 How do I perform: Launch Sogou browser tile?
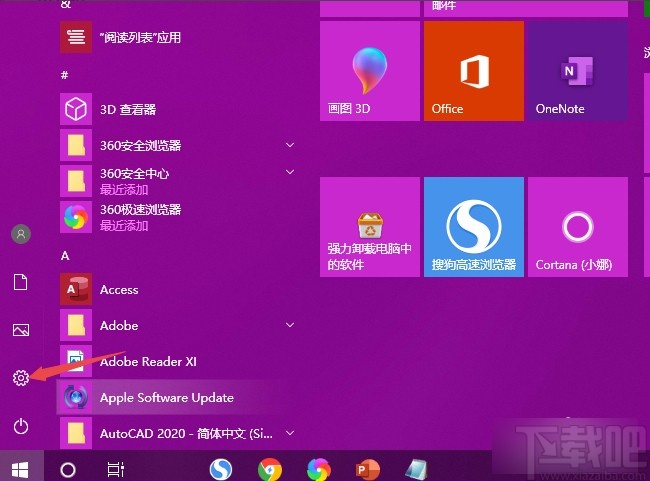tap(473, 227)
